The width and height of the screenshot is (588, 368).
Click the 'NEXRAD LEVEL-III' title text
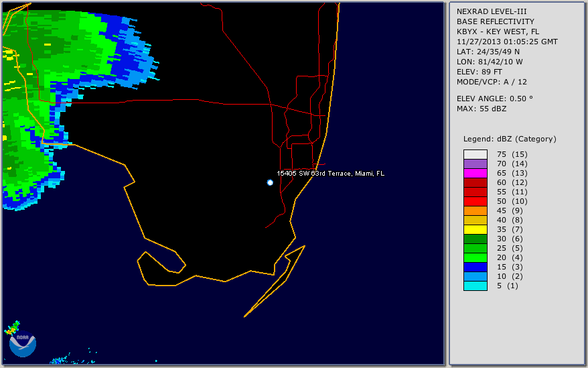pyautogui.click(x=492, y=11)
